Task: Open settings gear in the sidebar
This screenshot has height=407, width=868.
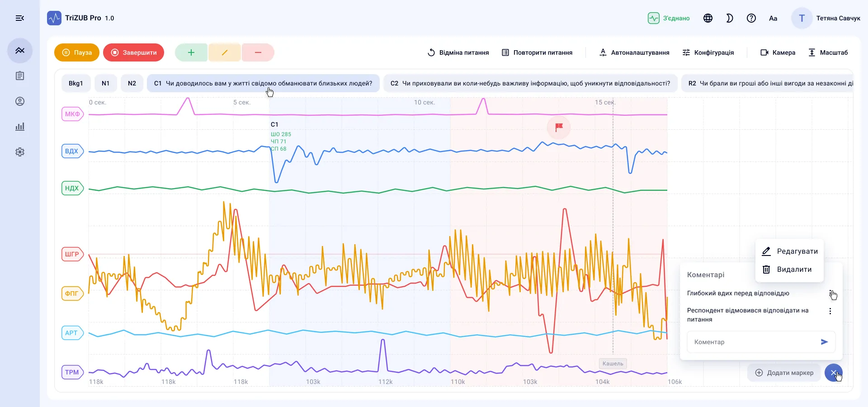Action: coord(20,152)
